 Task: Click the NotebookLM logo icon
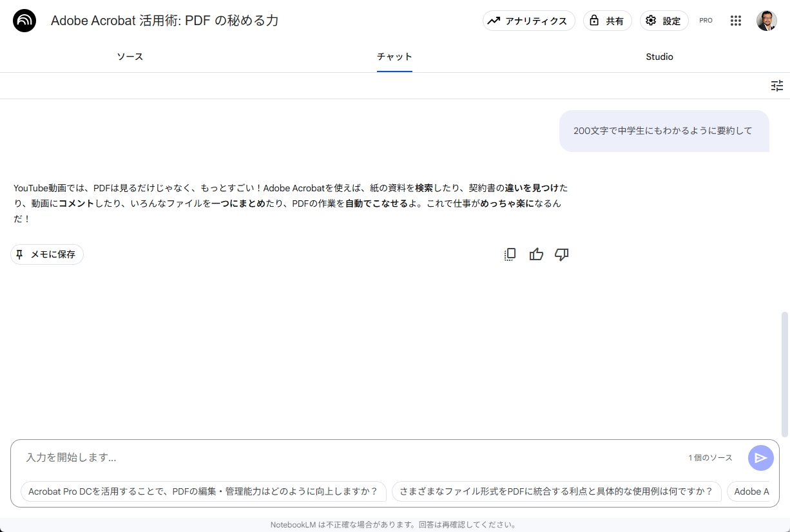click(x=24, y=21)
